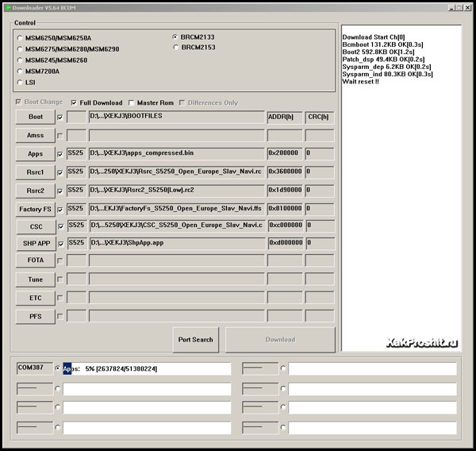Viewport: 476px width, 451px height.
Task: Click the Apps 5% progress bar
Action: 147,369
